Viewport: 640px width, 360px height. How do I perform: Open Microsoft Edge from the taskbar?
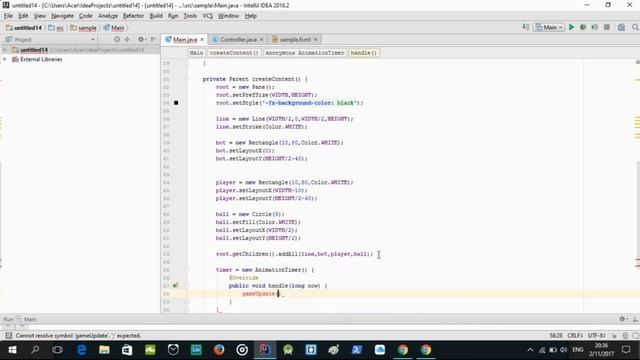point(81,350)
